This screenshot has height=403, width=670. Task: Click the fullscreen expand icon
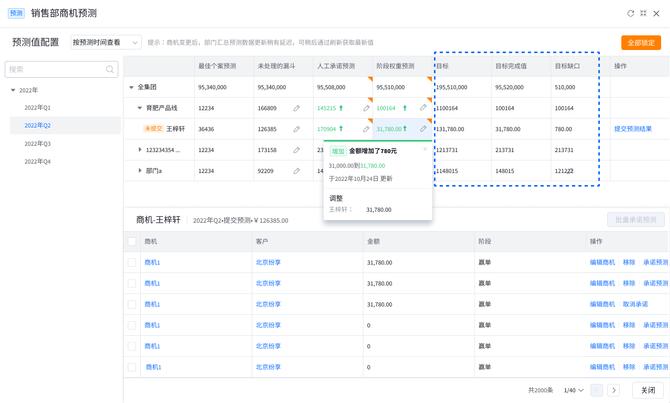tap(644, 13)
